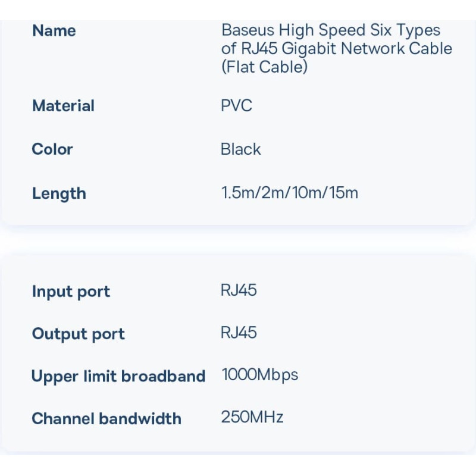Image resolution: width=476 pixels, height=476 pixels.
Task: Click the Upper limit broadband label
Action: pos(118,376)
